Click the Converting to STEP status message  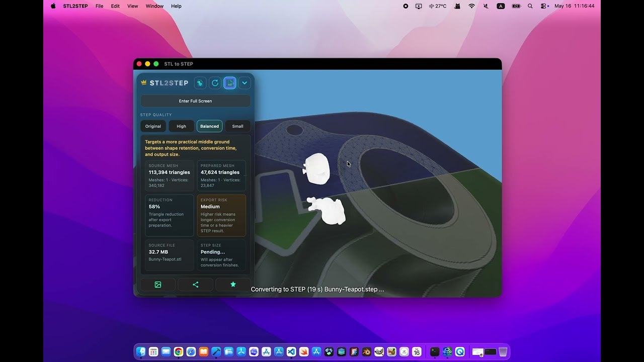pos(317,290)
